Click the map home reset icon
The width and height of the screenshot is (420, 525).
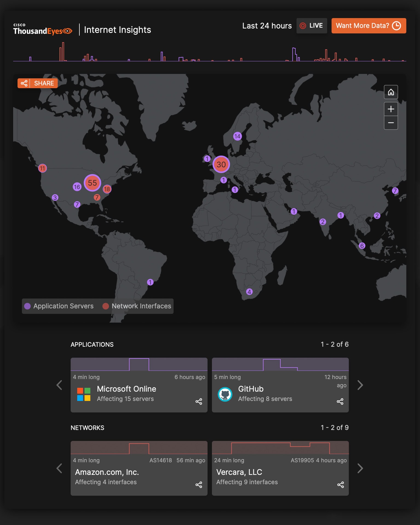(x=391, y=92)
